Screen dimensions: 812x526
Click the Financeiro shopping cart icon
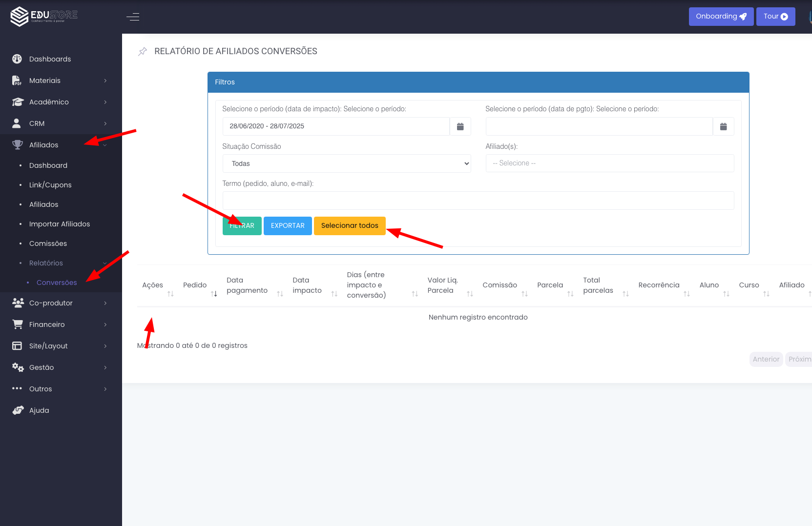(17, 324)
